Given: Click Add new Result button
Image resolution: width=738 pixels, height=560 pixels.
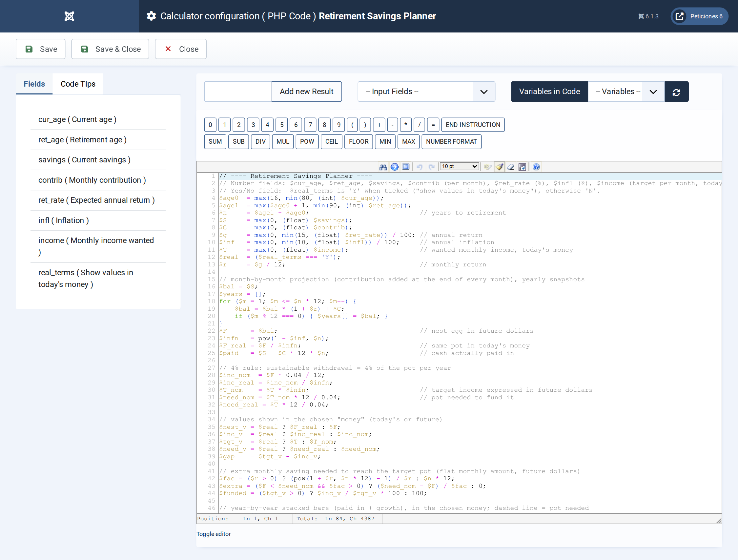Looking at the screenshot, I should click(x=306, y=92).
